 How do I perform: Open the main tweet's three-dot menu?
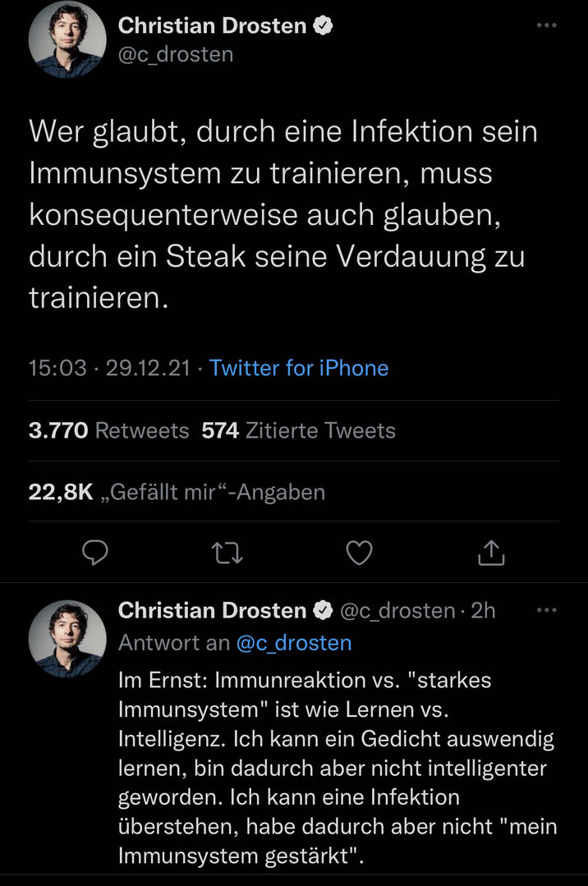(x=546, y=25)
